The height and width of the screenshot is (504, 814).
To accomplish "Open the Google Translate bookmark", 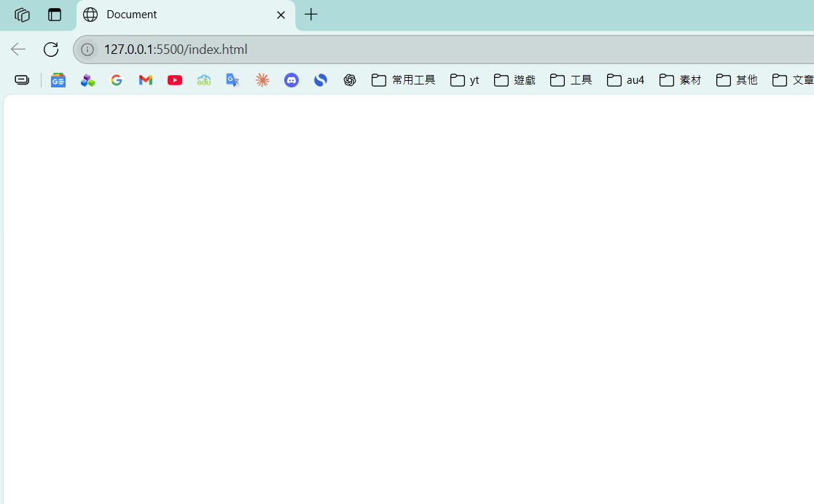I will [232, 80].
